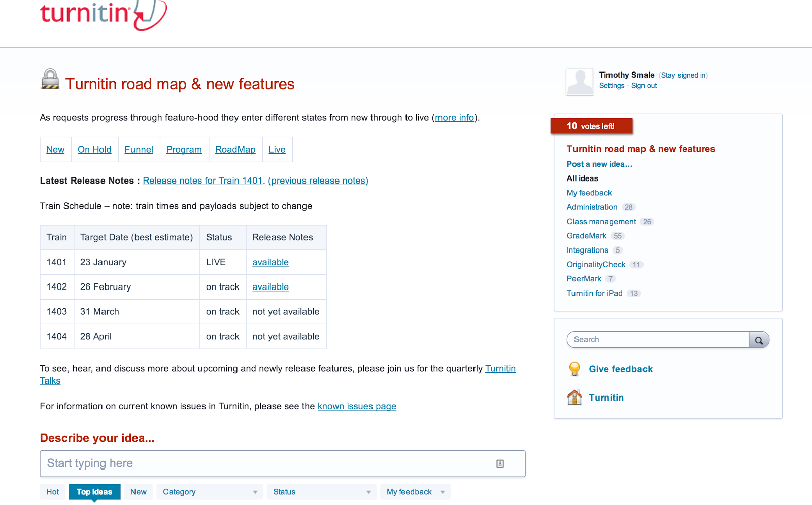Filter by Integrations category
Image resolution: width=812 pixels, height=505 pixels.
coord(588,250)
